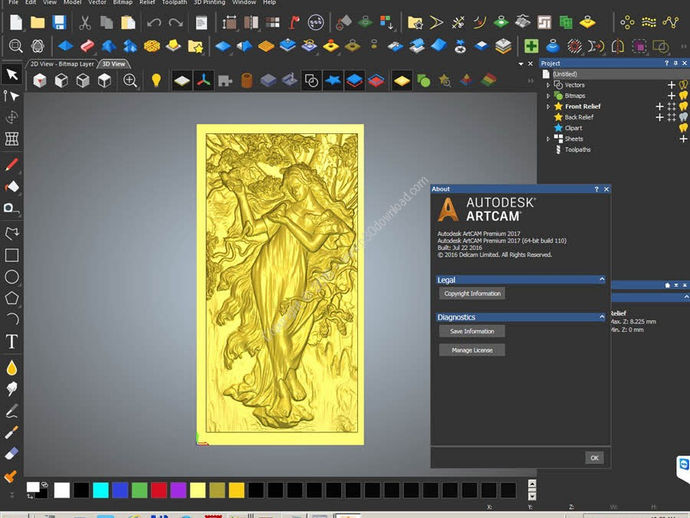Select the red color swatch
Image resolution: width=690 pixels, height=518 pixels.
coord(159,490)
